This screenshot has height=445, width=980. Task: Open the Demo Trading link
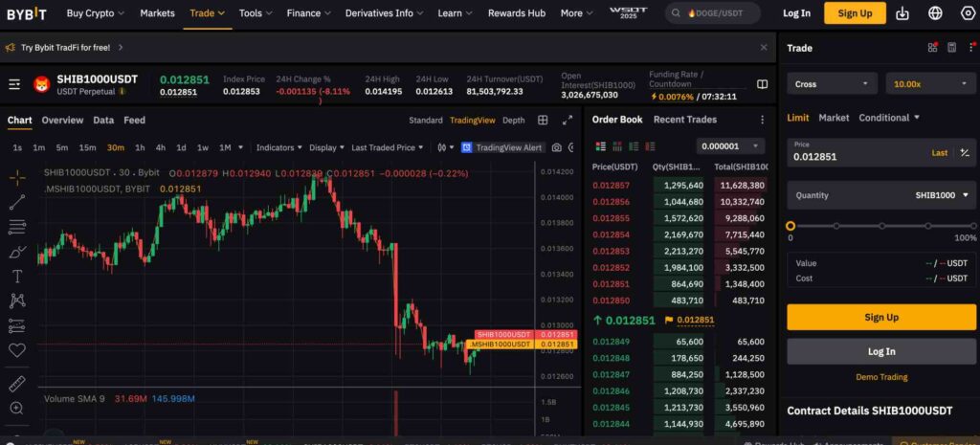click(881, 377)
